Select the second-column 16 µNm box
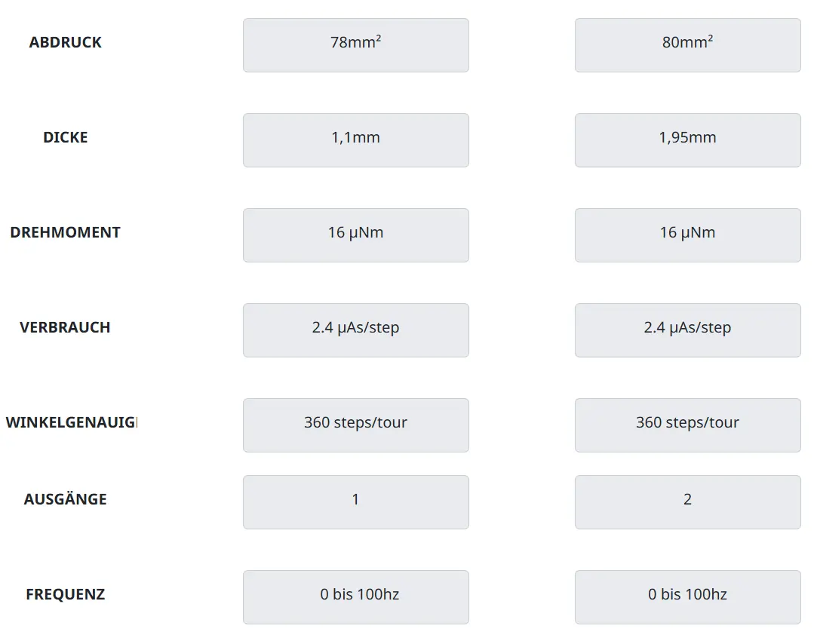This screenshot has height=644, width=814. click(x=687, y=235)
